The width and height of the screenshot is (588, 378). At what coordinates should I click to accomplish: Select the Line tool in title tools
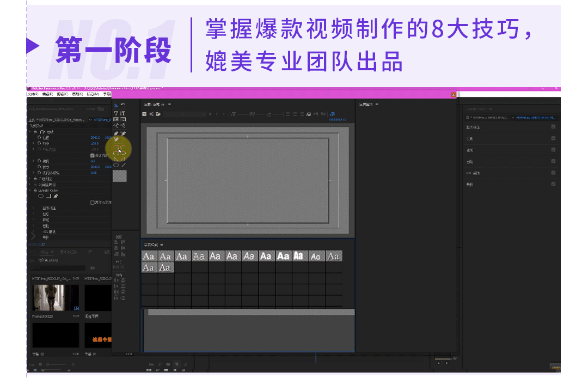[x=124, y=165]
